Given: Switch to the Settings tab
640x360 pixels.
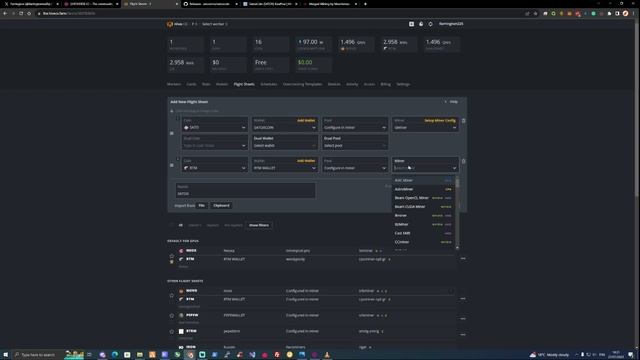Looking at the screenshot, I should click(403, 84).
